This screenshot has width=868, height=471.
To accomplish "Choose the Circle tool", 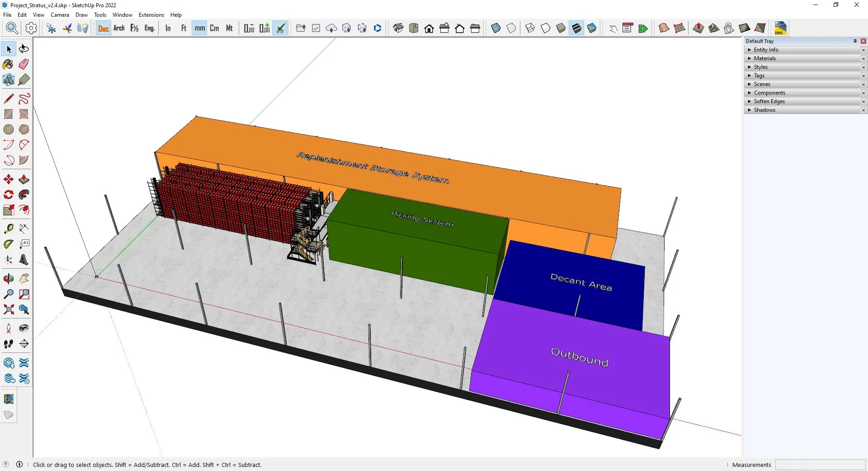I will (x=9, y=129).
